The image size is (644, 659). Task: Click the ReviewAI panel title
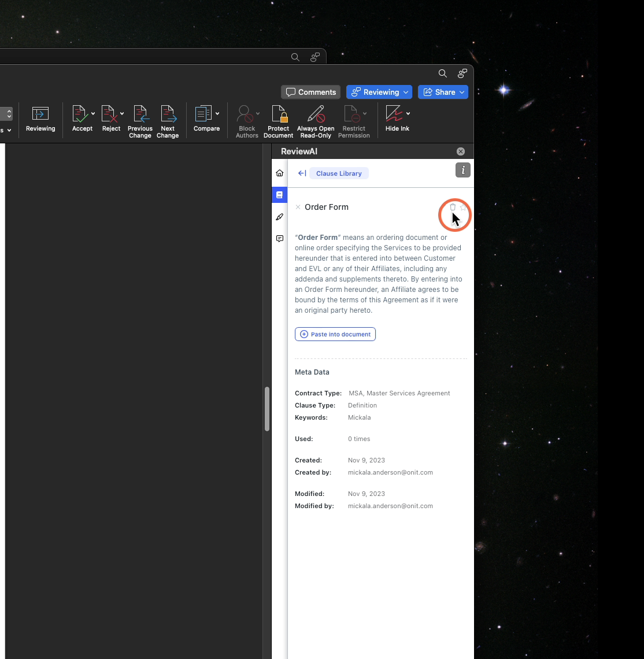pyautogui.click(x=299, y=151)
